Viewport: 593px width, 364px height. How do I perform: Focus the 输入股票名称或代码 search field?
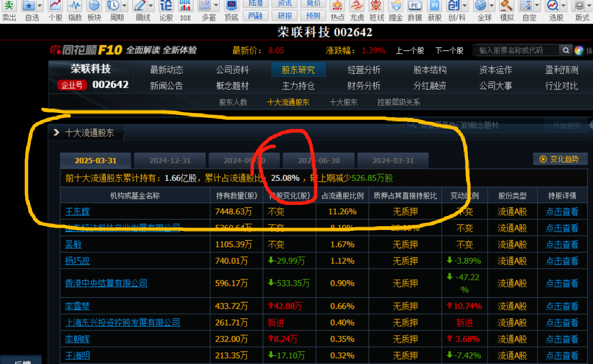(x=516, y=50)
